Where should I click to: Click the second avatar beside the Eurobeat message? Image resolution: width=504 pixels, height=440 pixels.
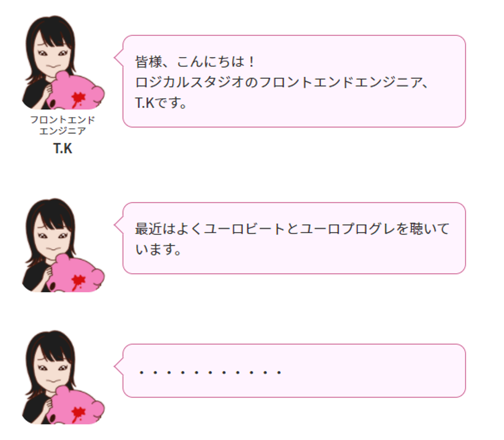click(x=63, y=245)
